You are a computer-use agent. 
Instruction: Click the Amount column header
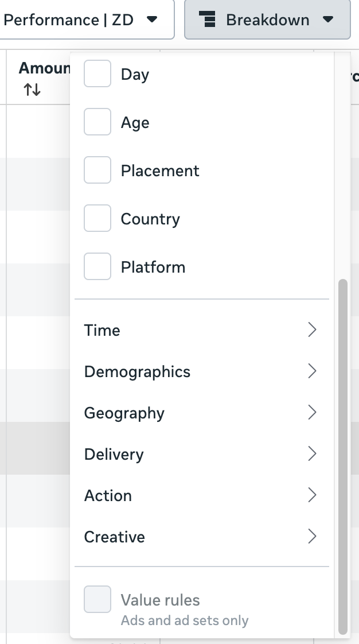click(x=44, y=69)
